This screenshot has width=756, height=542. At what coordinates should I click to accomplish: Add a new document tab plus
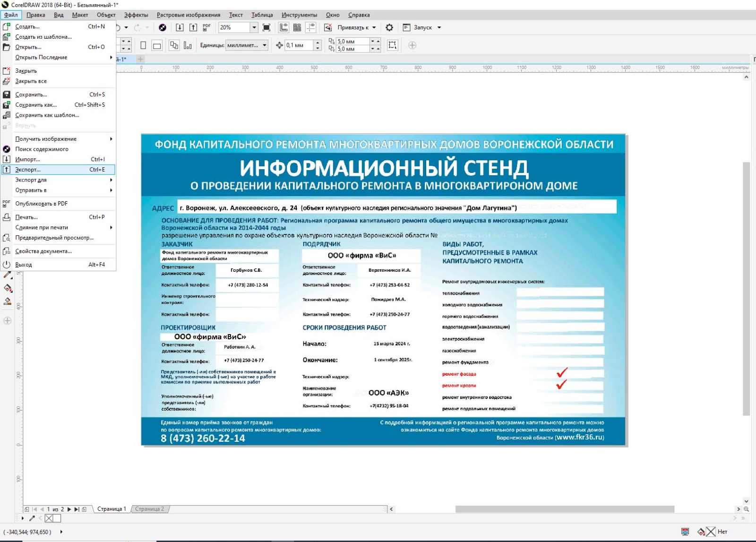(140, 59)
